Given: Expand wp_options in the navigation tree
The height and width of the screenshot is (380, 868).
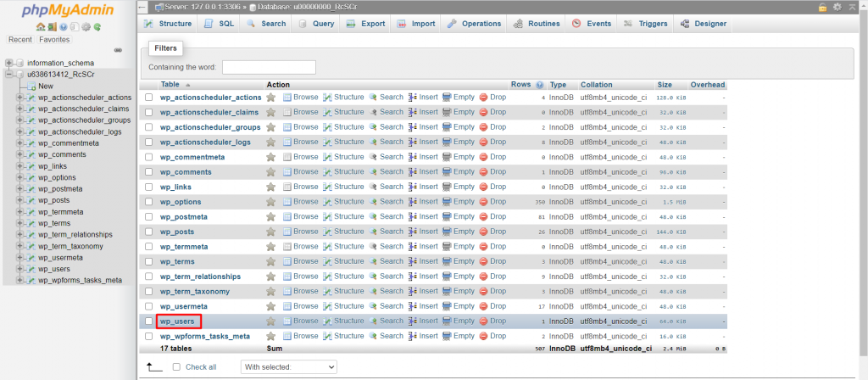Looking at the screenshot, I should (20, 177).
